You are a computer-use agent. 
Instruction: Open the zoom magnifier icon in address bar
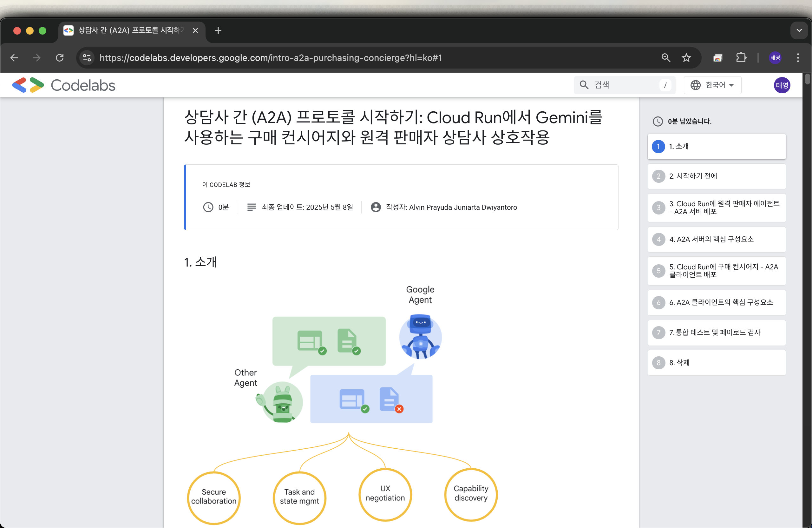click(x=666, y=58)
